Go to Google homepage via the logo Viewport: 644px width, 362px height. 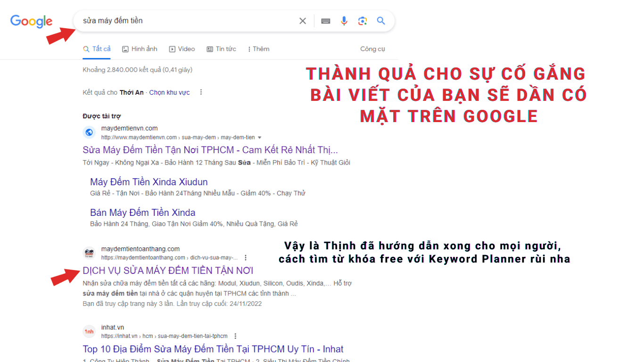[x=31, y=21]
